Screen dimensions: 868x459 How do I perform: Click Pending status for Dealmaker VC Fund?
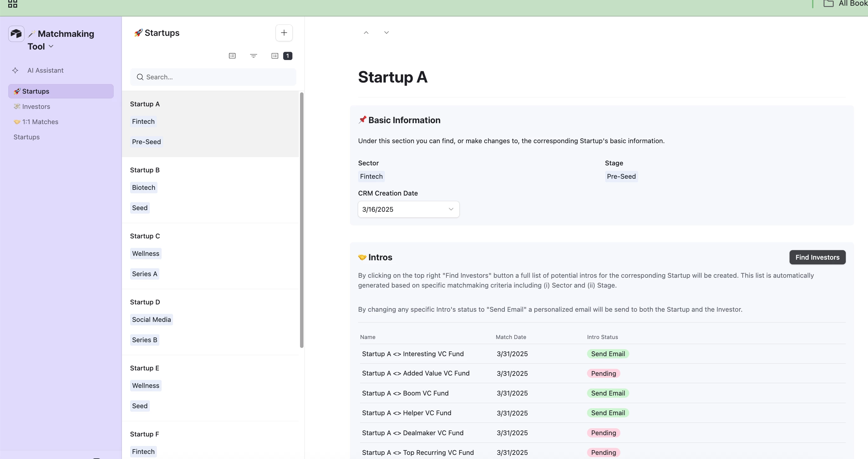604,433
